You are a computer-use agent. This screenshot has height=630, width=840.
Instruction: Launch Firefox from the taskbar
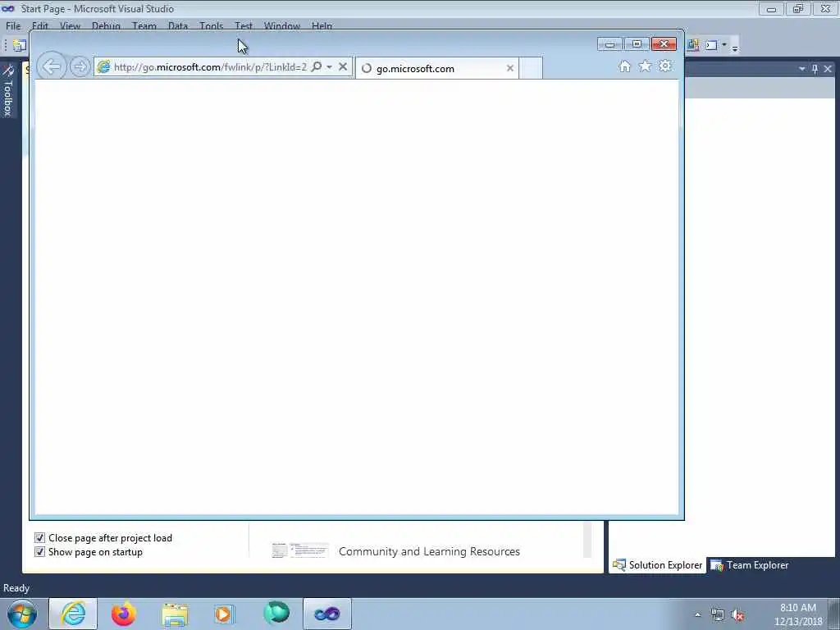tap(124, 614)
